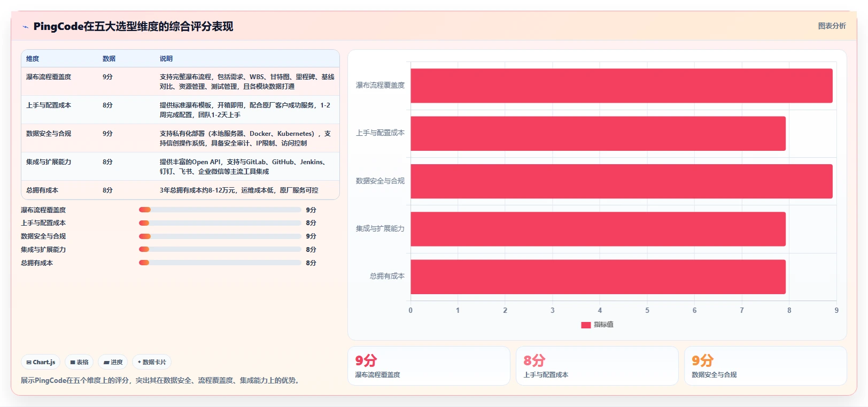Click the 数据卡片 tag
The image size is (868, 407).
(152, 362)
